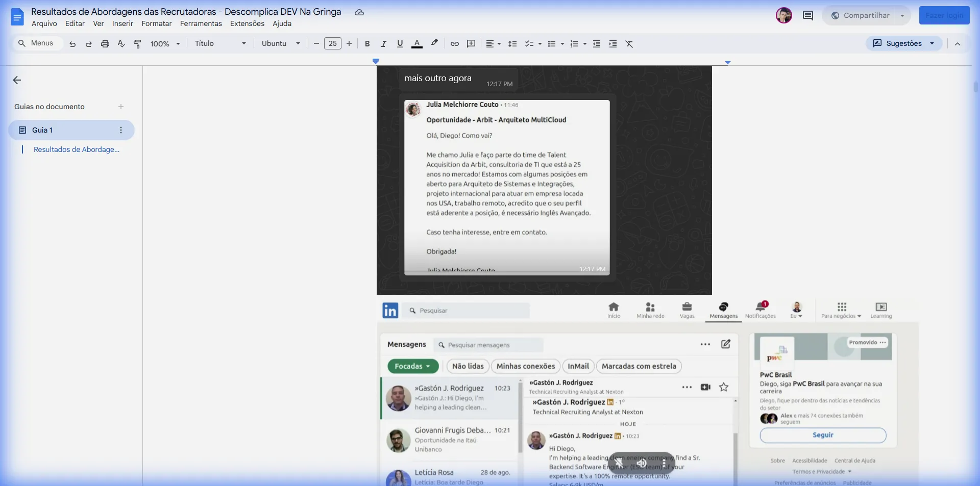980x486 pixels.
Task: Open the account profile avatar
Action: click(x=784, y=16)
